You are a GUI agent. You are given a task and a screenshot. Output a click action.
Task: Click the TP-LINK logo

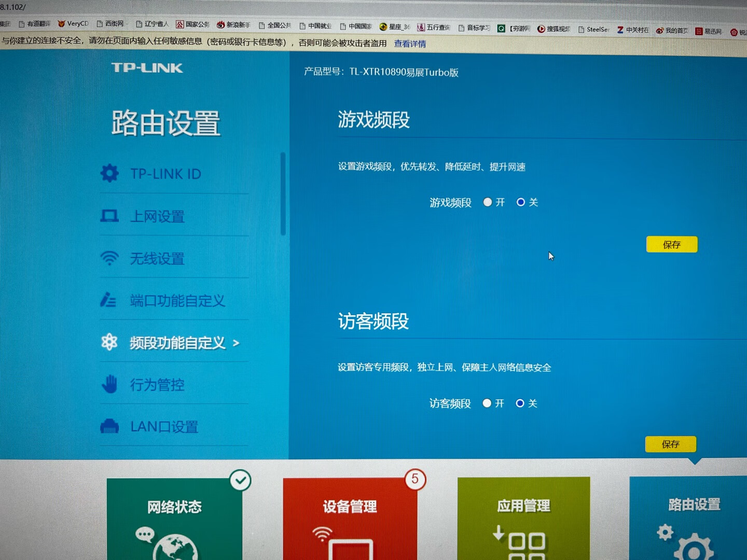pyautogui.click(x=147, y=68)
